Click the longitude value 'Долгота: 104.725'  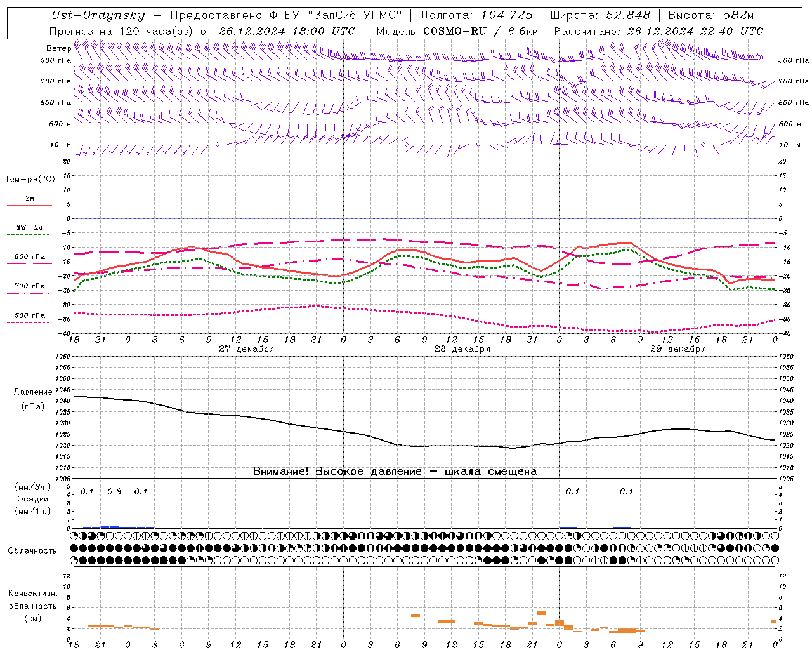pyautogui.click(x=476, y=15)
